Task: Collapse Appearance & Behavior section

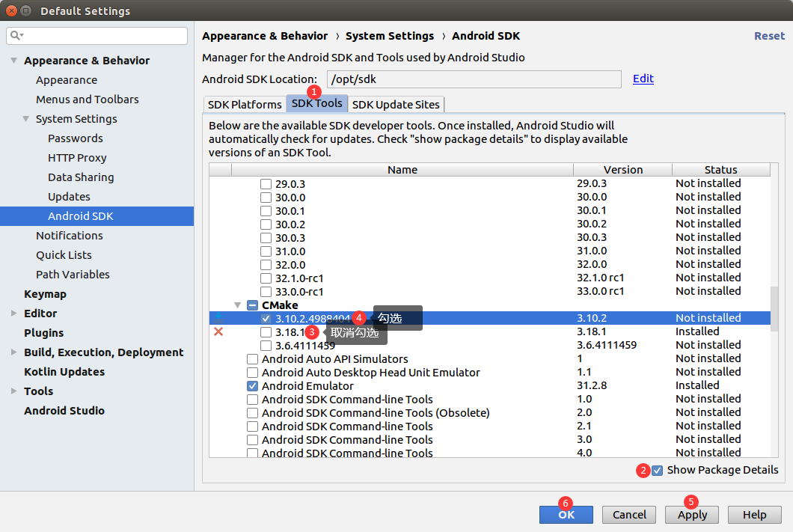Action: tap(13, 60)
